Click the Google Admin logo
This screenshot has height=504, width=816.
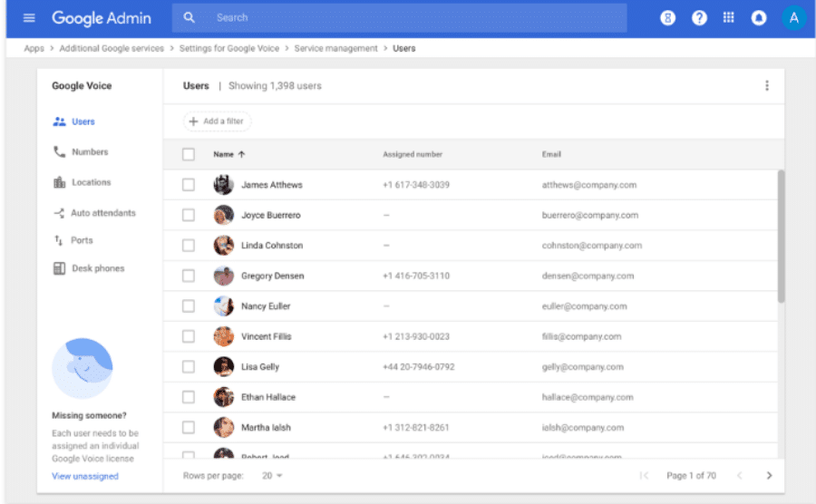click(x=102, y=18)
